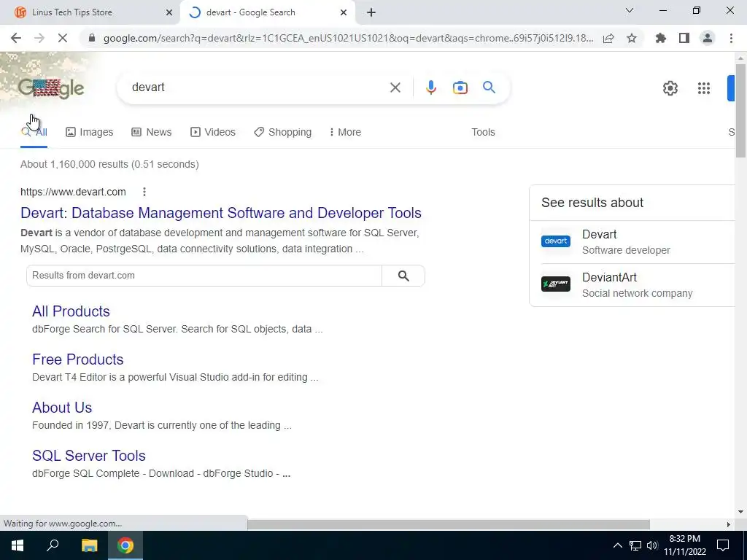Click the Chrome address bar URL
Screen dimensions: 747x560
point(348,38)
